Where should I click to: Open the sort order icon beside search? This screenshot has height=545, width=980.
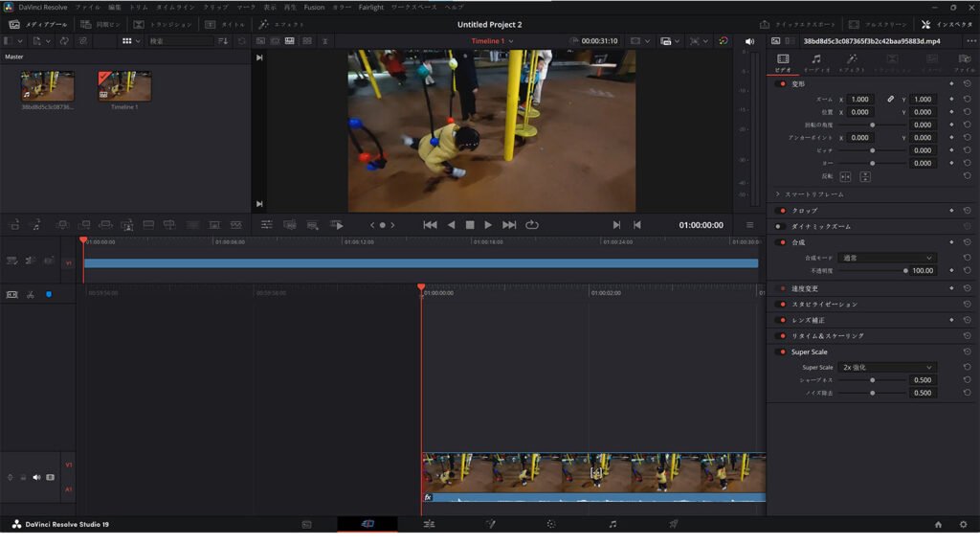pos(223,41)
